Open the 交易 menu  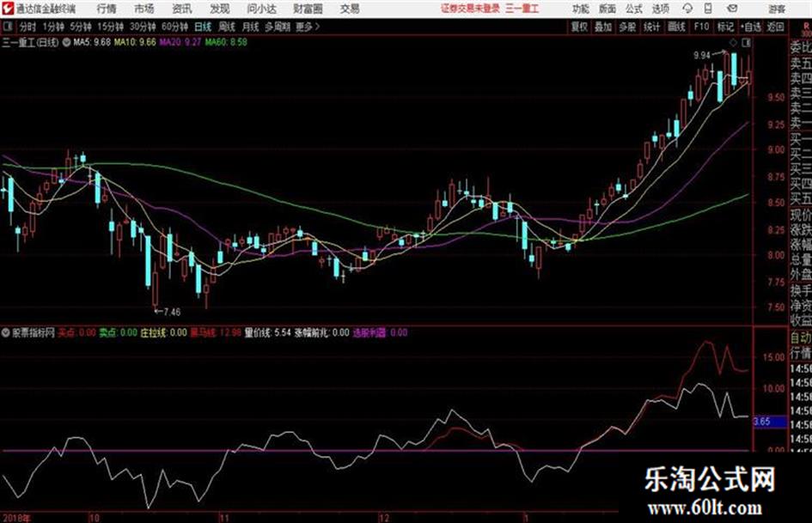350,9
